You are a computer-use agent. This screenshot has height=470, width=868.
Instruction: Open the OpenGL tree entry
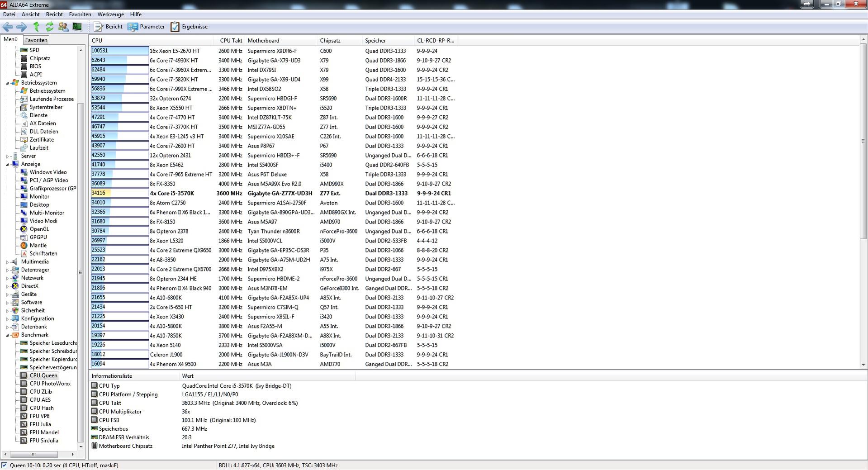click(39, 229)
